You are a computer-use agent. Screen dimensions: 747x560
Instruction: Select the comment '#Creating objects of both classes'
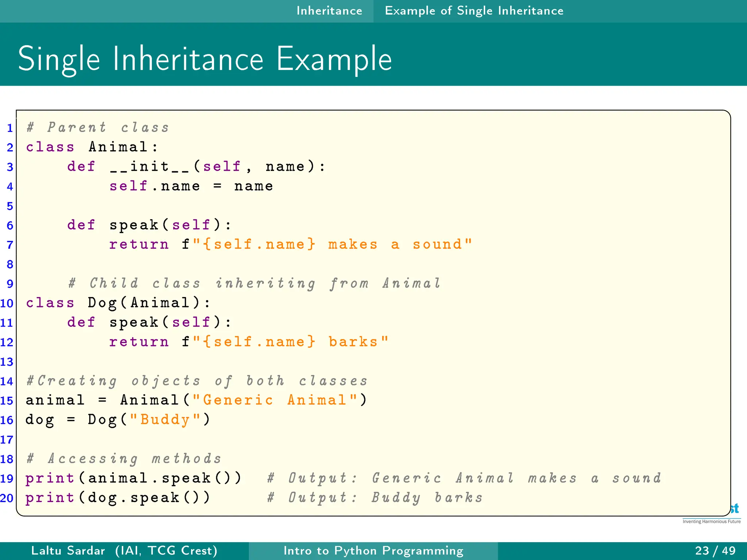point(197,381)
